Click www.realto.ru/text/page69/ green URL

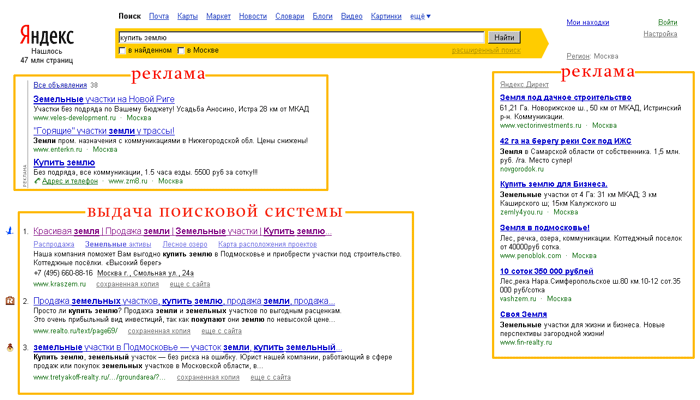75,331
